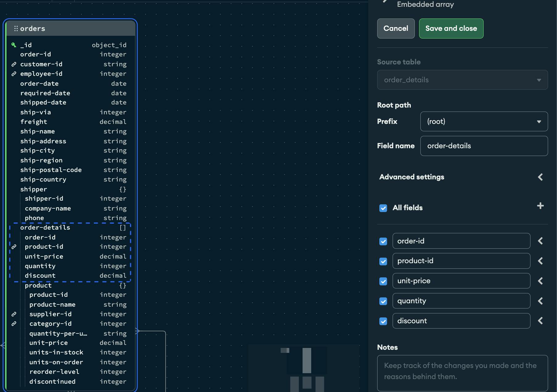
Task: Click the discount field name input
Action: click(x=461, y=321)
